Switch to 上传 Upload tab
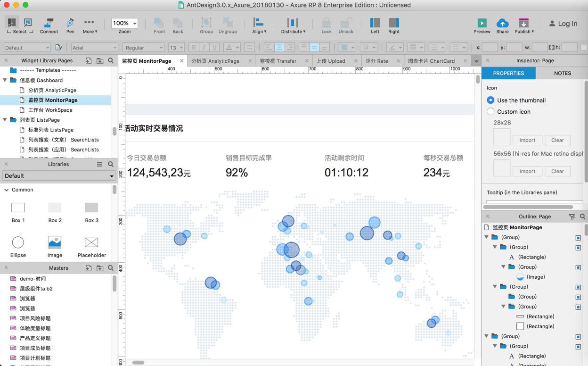 coord(331,61)
